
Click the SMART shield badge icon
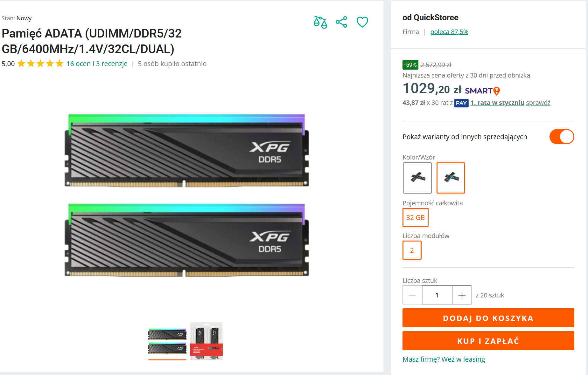[x=496, y=91]
